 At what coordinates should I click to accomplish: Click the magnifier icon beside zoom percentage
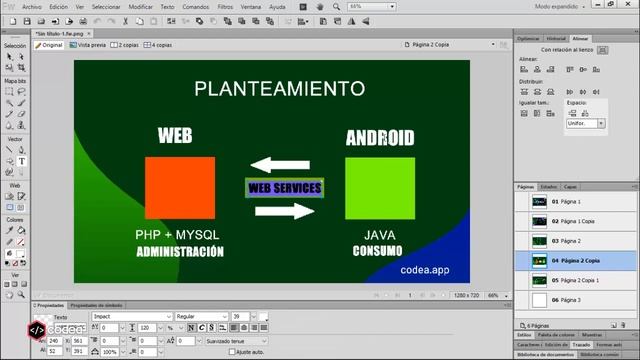336,7
